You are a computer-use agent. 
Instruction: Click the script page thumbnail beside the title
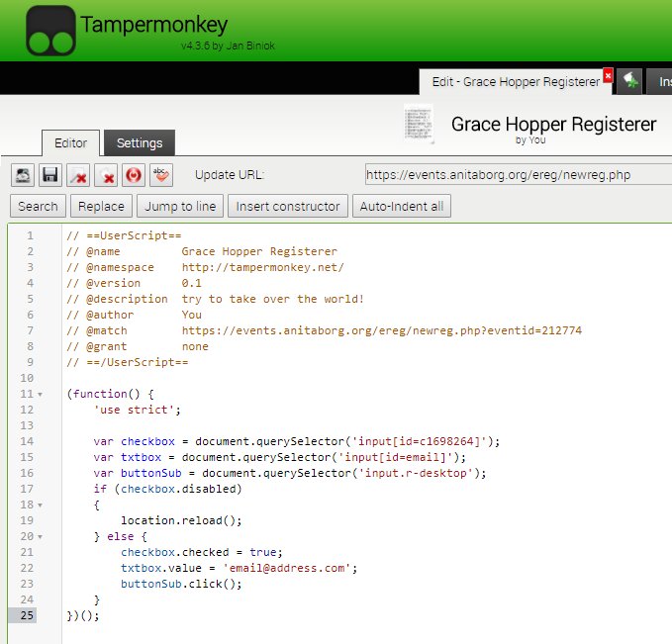419,124
